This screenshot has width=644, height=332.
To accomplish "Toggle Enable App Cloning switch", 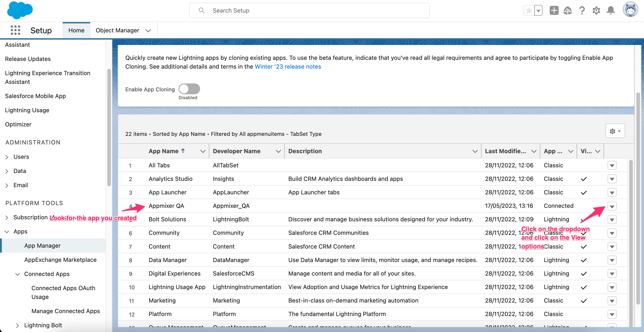I will tap(189, 89).
